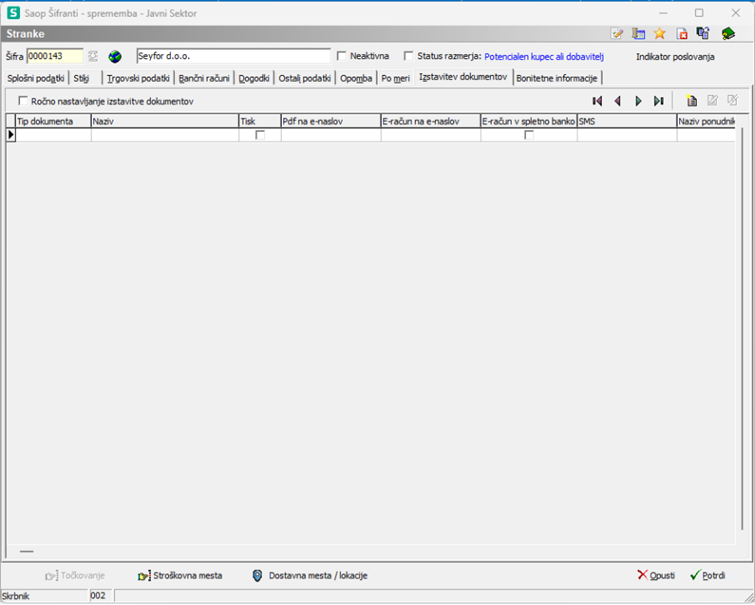
Task: Click the Naziv column header
Action: (x=165, y=121)
